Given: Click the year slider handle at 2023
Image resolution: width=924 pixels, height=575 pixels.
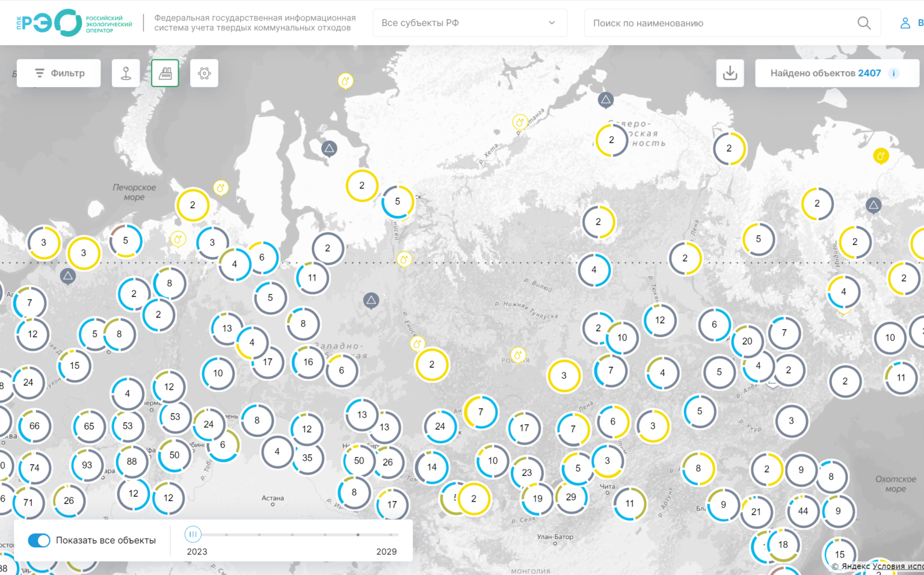Looking at the screenshot, I should pos(193,533).
